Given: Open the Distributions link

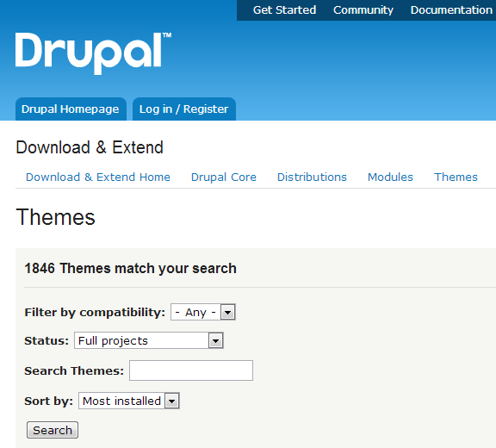Looking at the screenshot, I should click(312, 177).
